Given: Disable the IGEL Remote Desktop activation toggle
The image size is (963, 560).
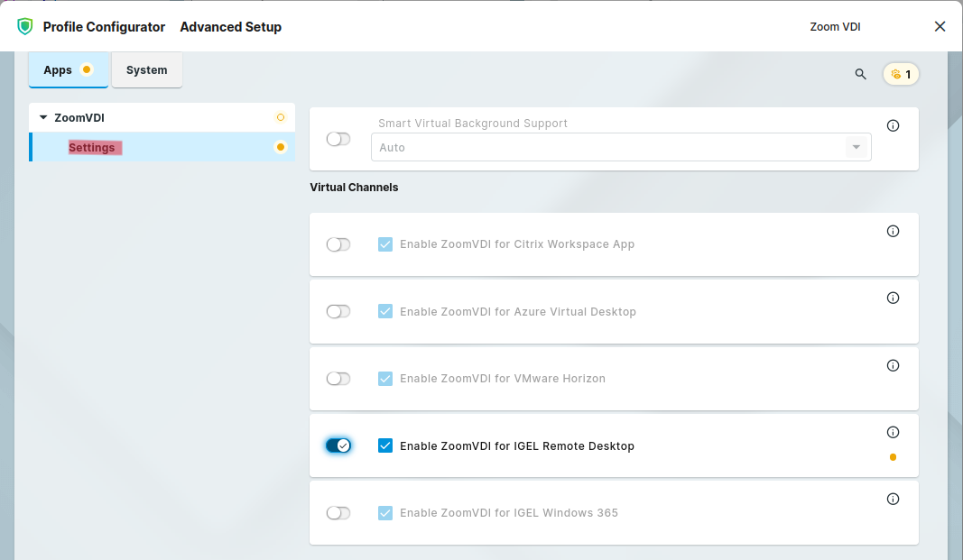Looking at the screenshot, I should (x=338, y=445).
